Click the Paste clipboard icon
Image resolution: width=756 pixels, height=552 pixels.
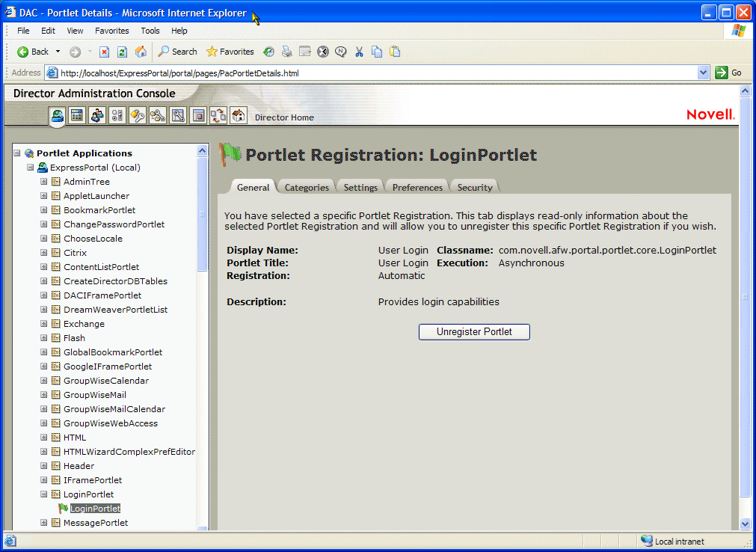(395, 52)
